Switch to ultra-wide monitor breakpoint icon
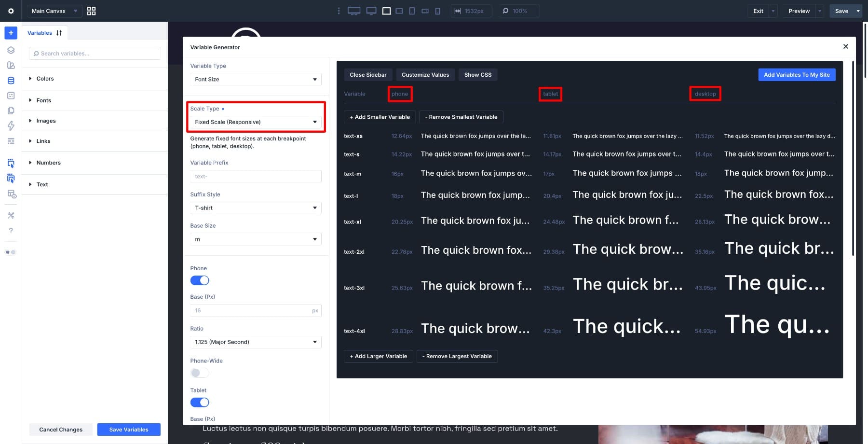Viewport: 868px width, 444px height. pyautogui.click(x=354, y=11)
